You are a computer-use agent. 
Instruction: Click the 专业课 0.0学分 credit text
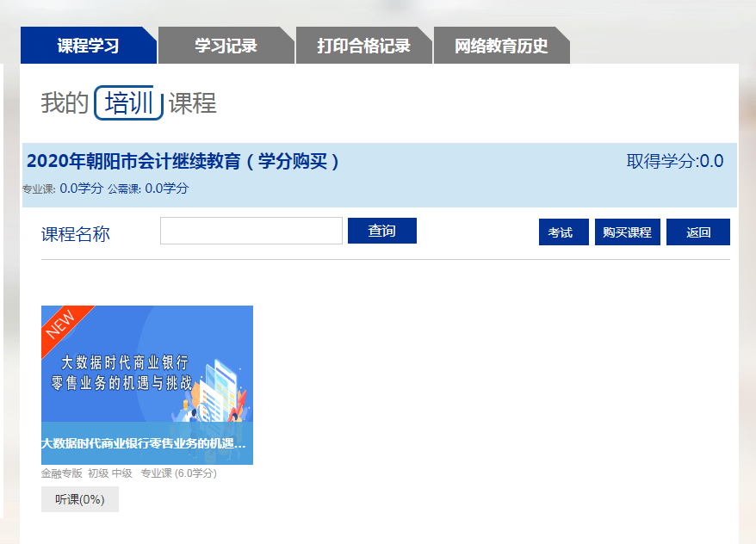[x=62, y=189]
